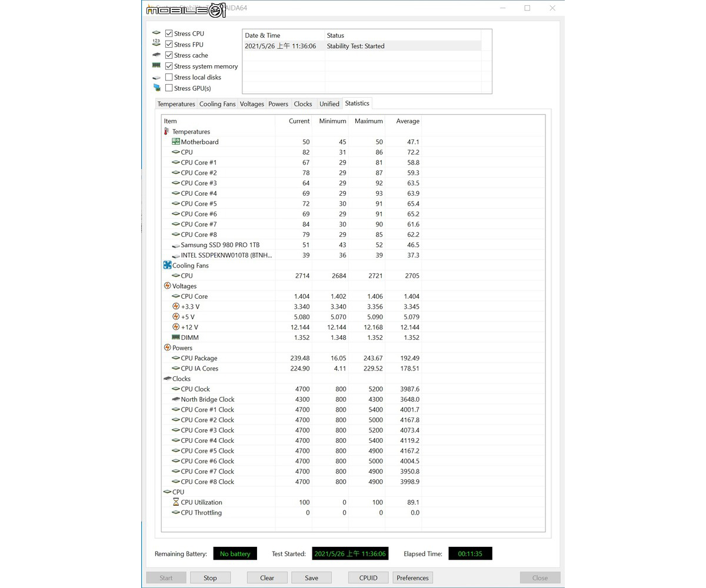The height and width of the screenshot is (588, 706).
Task: Click the CPU Clock row icon
Action: coord(175,389)
